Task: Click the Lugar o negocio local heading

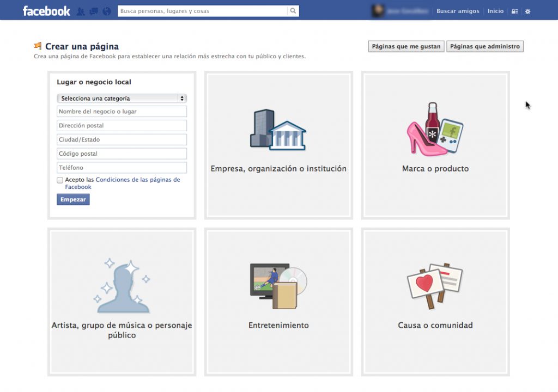Action: pos(94,82)
